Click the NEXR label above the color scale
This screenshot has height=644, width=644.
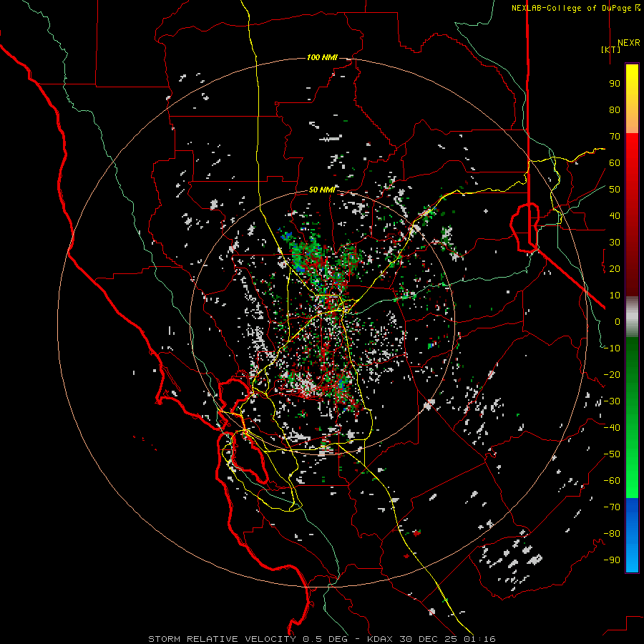629,43
